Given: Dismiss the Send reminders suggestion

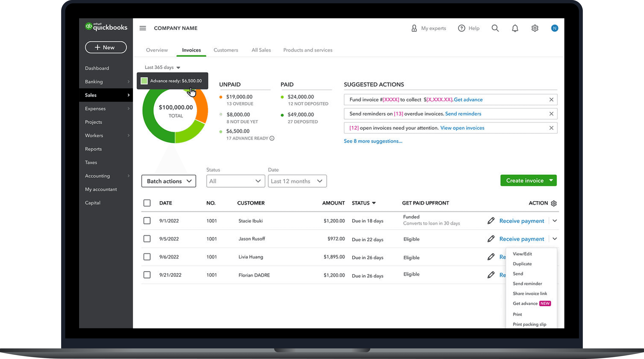Looking at the screenshot, I should [551, 114].
